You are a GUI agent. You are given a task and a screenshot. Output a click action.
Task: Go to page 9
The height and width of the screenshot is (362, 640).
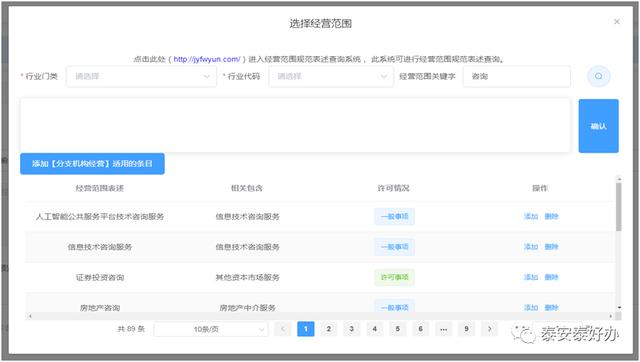click(x=466, y=329)
